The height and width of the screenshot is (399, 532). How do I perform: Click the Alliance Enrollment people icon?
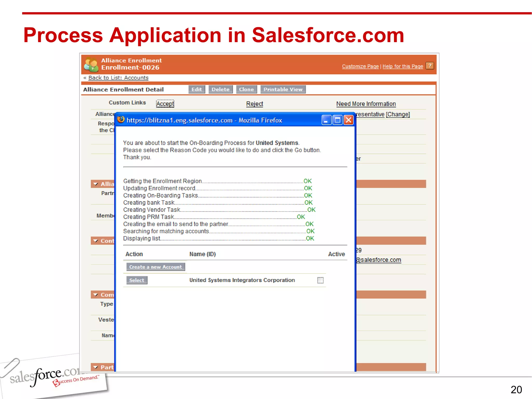(x=91, y=64)
